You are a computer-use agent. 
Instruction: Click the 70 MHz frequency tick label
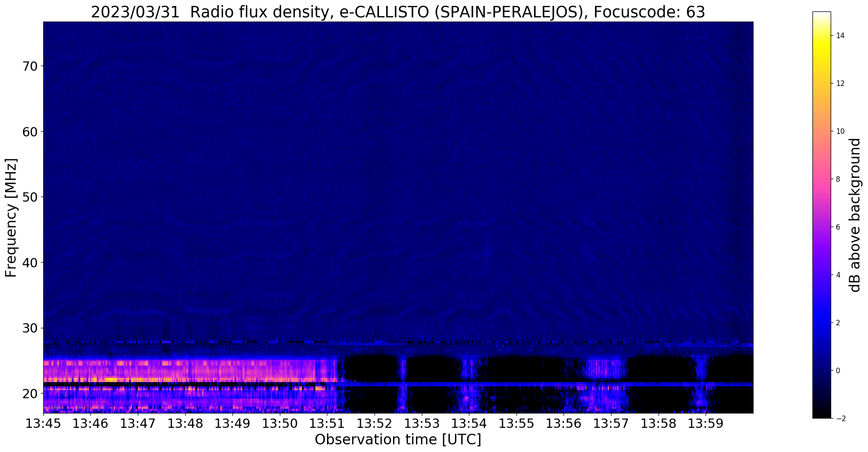[x=30, y=66]
